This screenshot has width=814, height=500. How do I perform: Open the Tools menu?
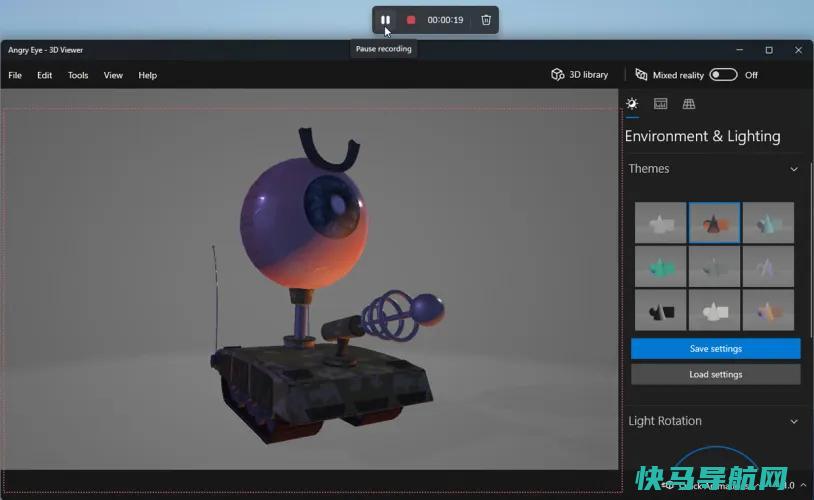(78, 75)
